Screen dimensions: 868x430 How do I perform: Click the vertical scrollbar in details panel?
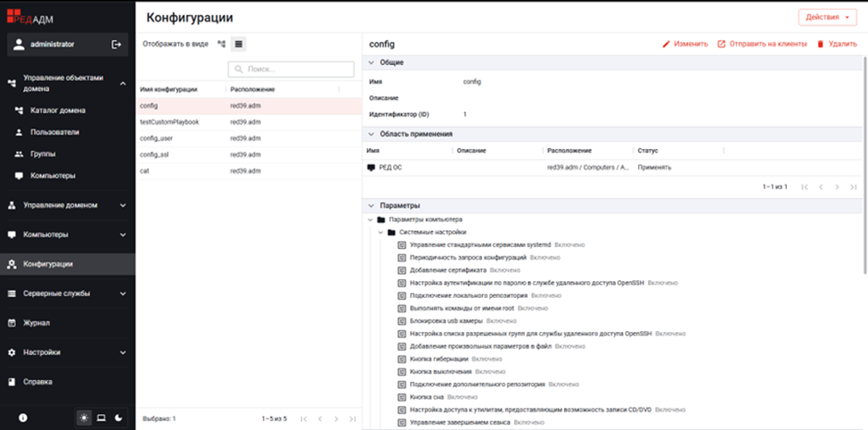(864, 161)
